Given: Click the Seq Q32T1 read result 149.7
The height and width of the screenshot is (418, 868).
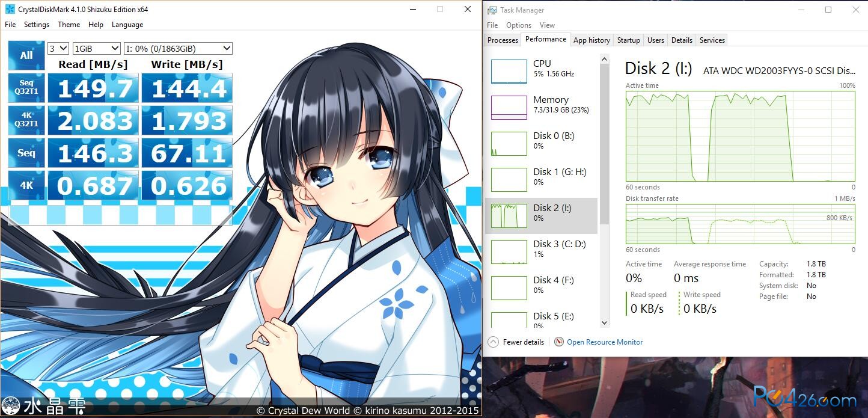Looking at the screenshot, I should pyautogui.click(x=93, y=88).
